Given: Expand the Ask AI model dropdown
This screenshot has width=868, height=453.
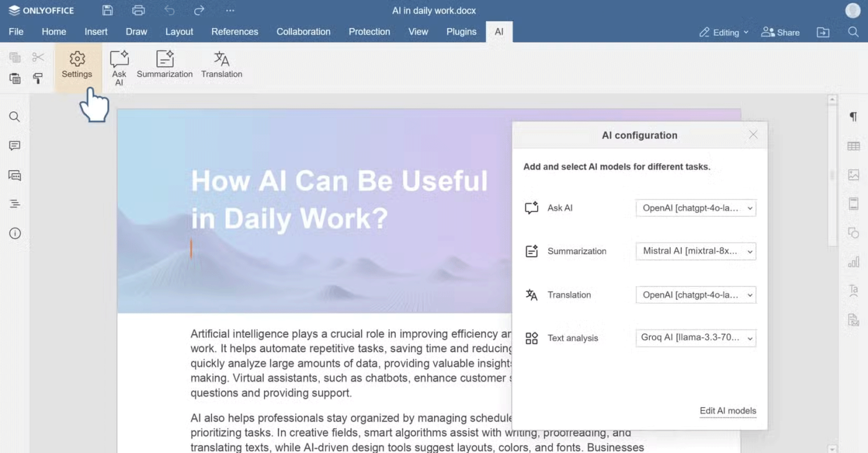Looking at the screenshot, I should [x=696, y=208].
